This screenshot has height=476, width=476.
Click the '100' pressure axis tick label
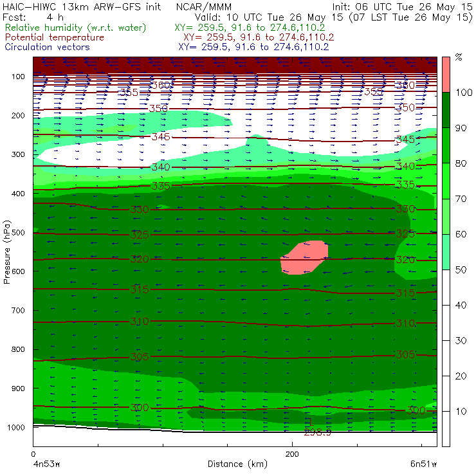18,77
